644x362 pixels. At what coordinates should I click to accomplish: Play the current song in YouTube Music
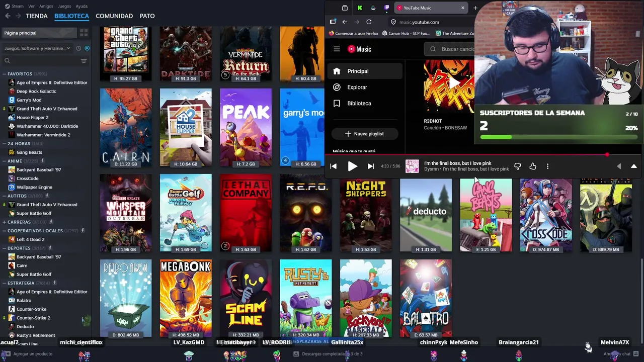(x=353, y=166)
